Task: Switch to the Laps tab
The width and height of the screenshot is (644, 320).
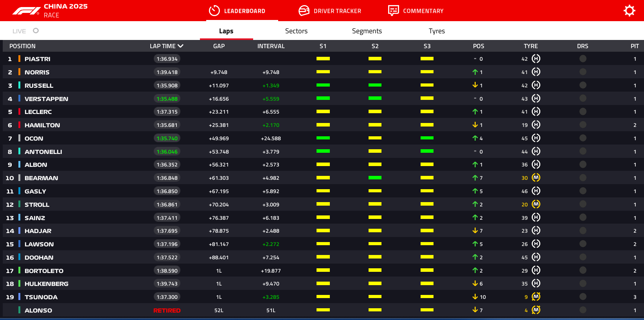Action: click(x=226, y=31)
